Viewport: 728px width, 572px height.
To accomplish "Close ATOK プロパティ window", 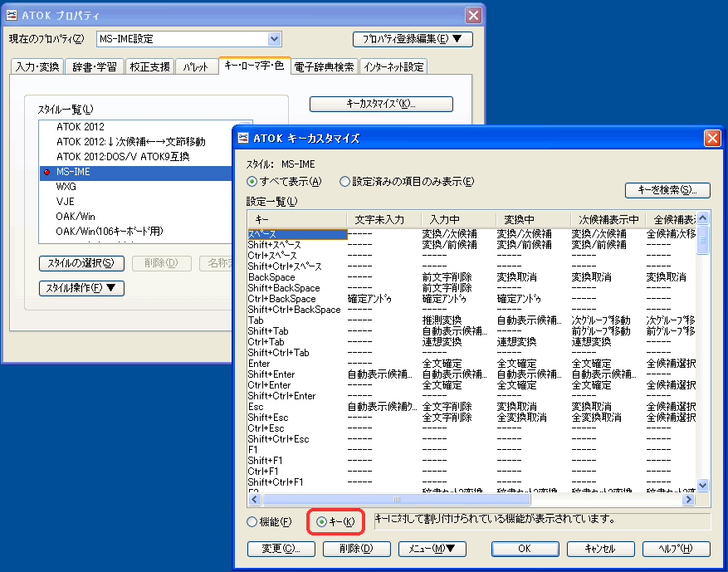I will pyautogui.click(x=473, y=15).
